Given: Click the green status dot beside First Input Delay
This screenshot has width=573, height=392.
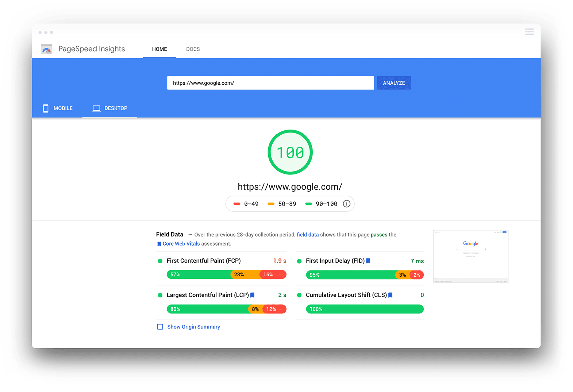Looking at the screenshot, I should tap(299, 261).
